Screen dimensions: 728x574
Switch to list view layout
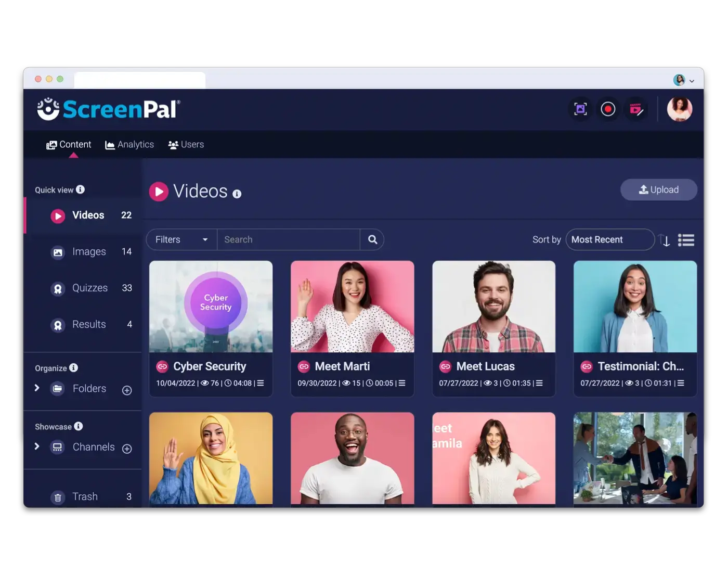(x=686, y=239)
